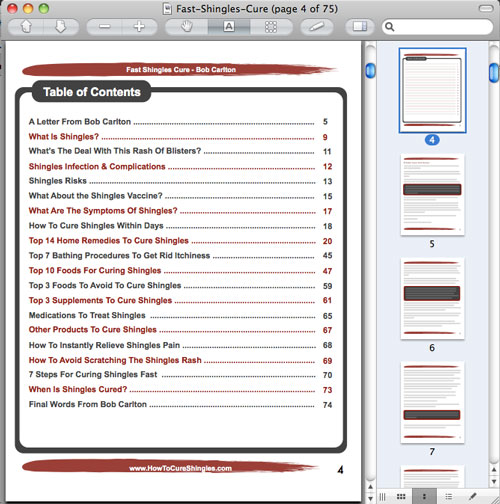Select the hand Move tool
Image resolution: width=500 pixels, height=504 pixels.
tap(187, 27)
